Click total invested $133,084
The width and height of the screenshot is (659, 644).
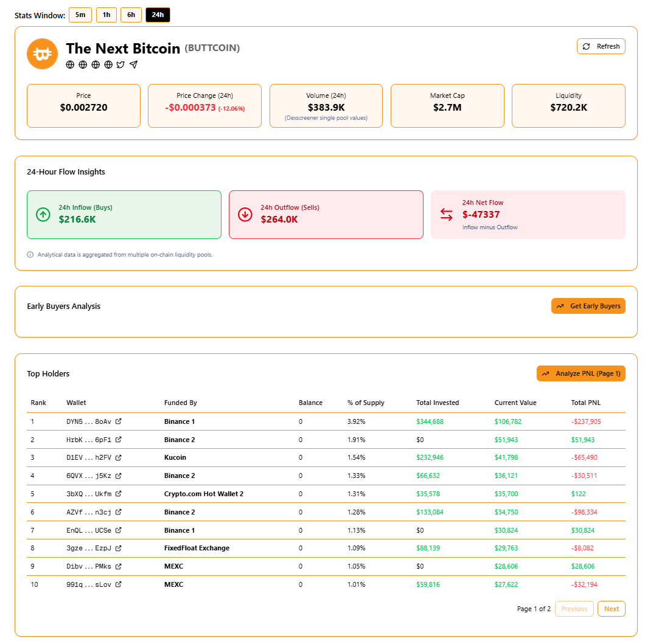pyautogui.click(x=430, y=512)
